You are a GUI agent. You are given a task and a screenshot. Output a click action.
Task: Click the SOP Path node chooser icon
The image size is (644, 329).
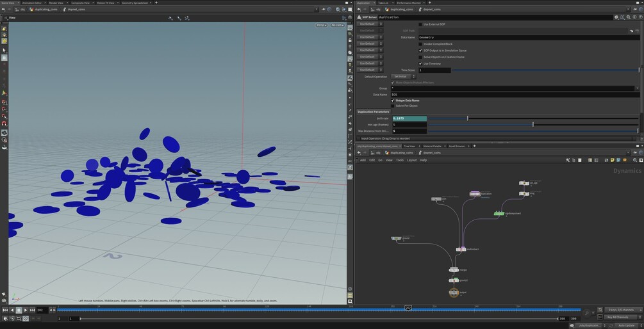tap(637, 31)
